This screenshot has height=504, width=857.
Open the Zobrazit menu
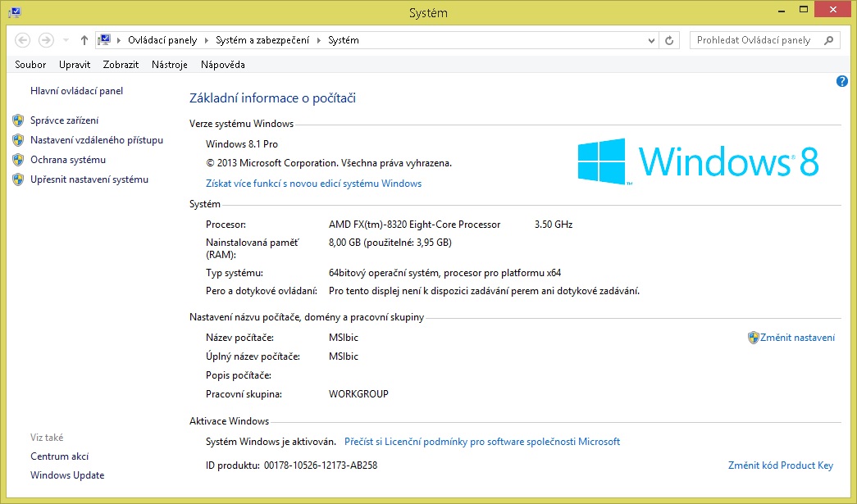click(121, 65)
